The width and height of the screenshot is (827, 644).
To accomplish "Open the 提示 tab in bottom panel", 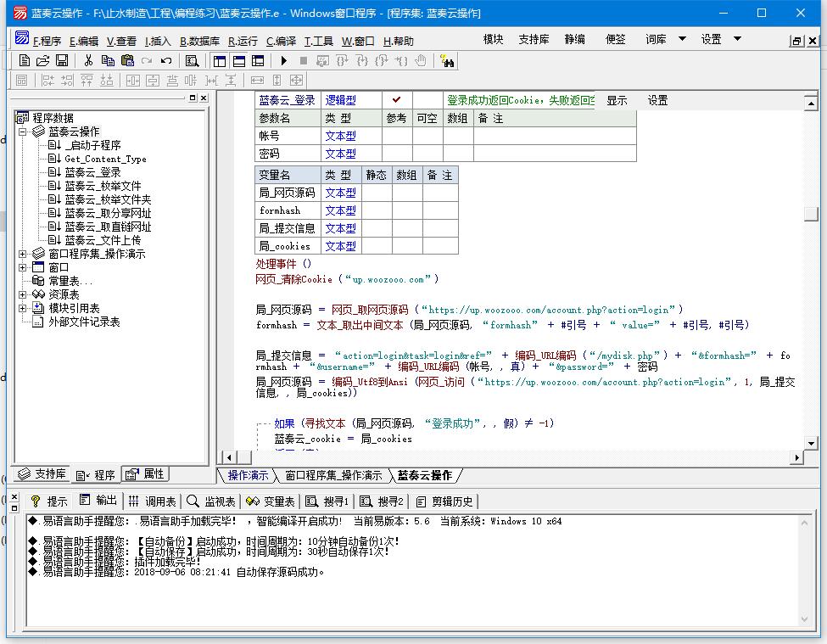I will tap(49, 501).
